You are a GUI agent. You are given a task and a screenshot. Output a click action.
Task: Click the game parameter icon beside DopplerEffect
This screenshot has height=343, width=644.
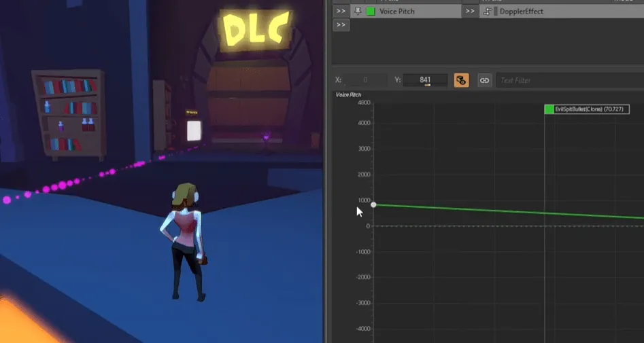(x=487, y=12)
